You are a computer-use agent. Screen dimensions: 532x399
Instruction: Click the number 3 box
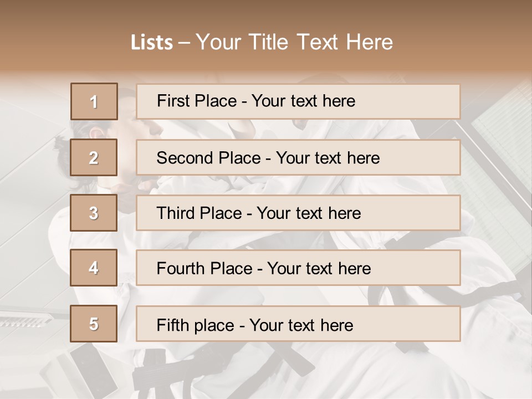coord(94,213)
